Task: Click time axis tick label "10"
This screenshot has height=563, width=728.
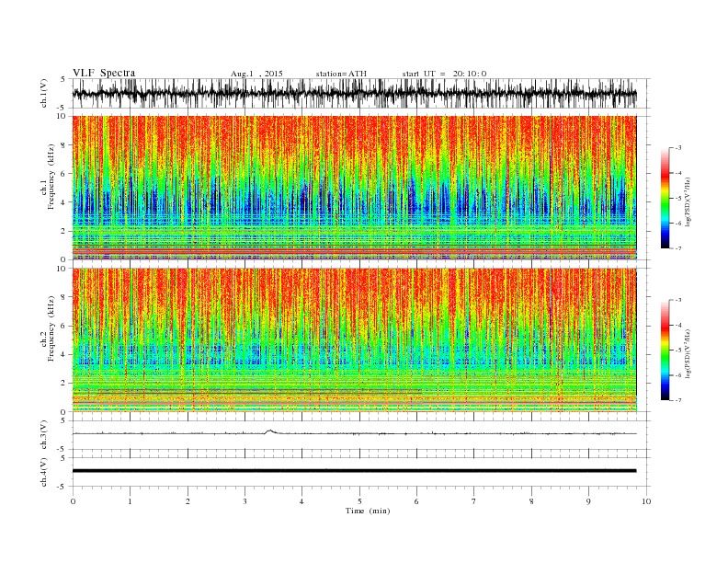Action: point(646,501)
